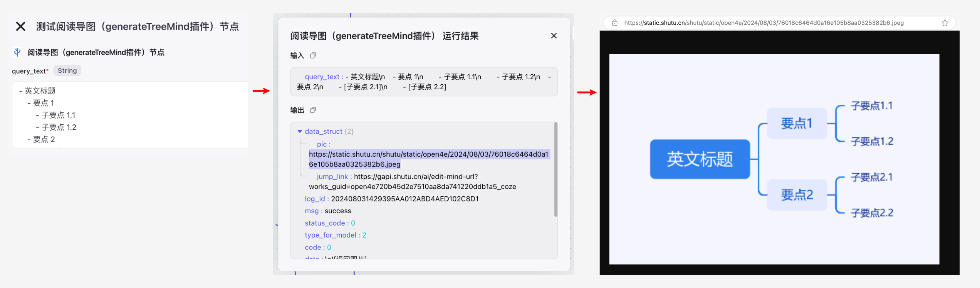Screen dimensions: 980x288
Task: Copy the 输入 section content
Action: (313, 55)
